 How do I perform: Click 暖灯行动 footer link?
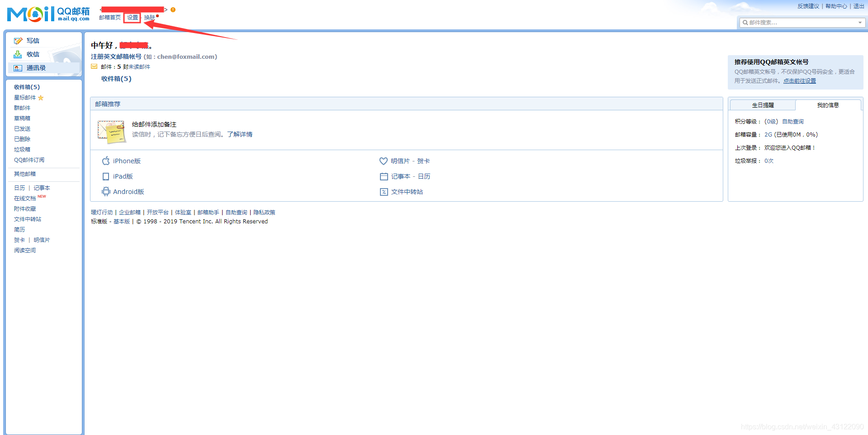click(x=102, y=213)
